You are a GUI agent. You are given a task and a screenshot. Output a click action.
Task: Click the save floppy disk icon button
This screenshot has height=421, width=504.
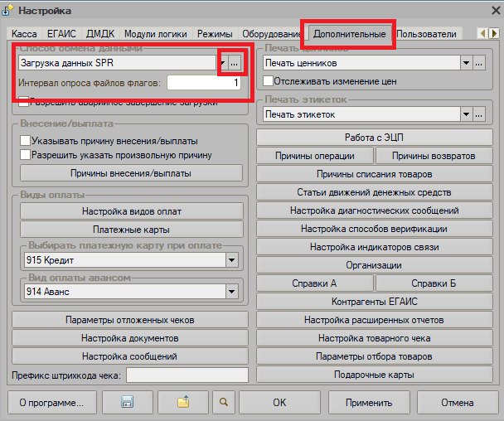pos(128,402)
